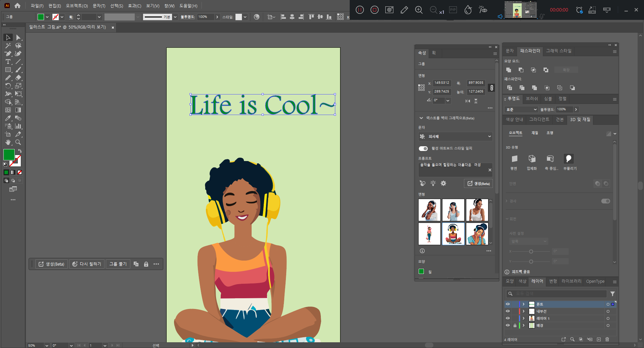Open the blending mode 표준 dropdown

point(521,110)
